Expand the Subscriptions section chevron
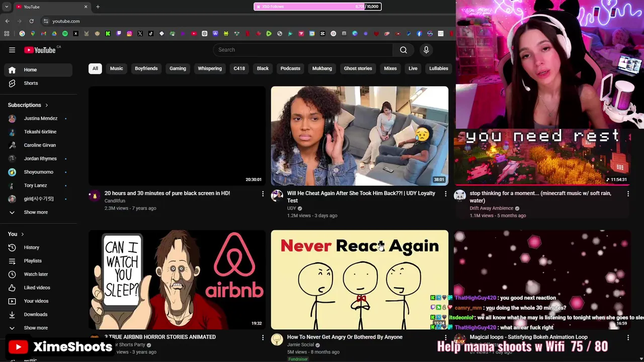 (46, 105)
